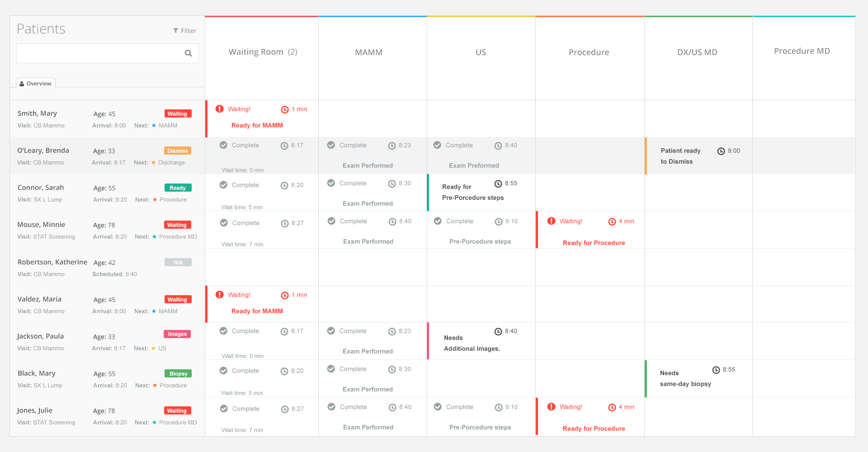Viewport: 868px width, 452px height.
Task: Click the search magnifier icon
Action: 189,53
